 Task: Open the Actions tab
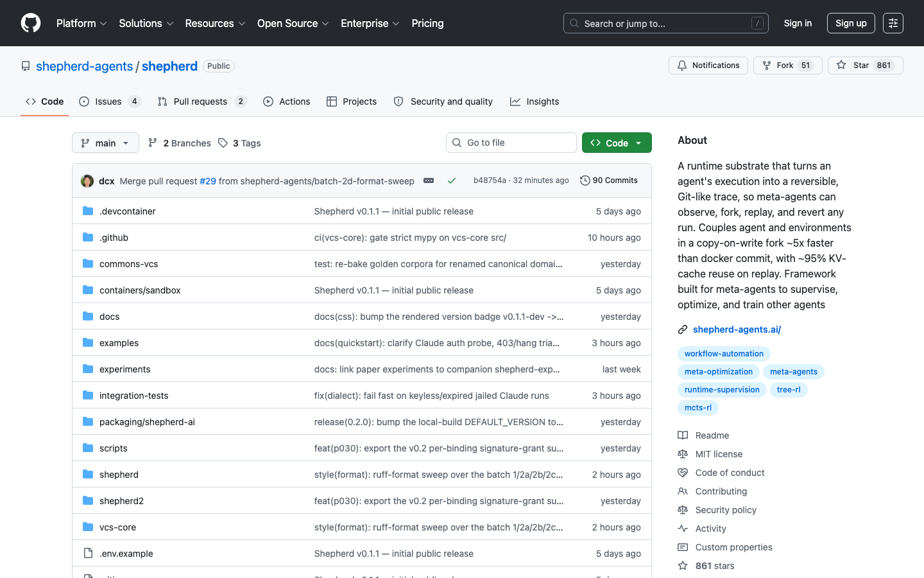point(287,101)
